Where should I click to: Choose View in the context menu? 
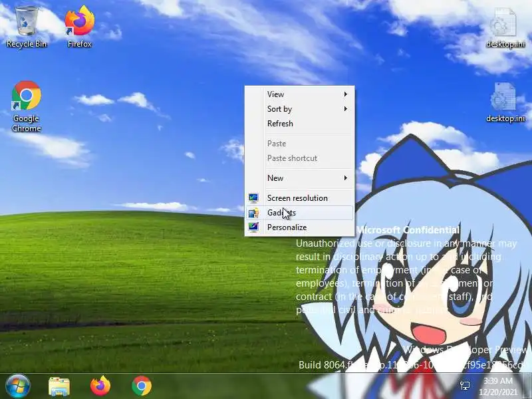(299, 94)
